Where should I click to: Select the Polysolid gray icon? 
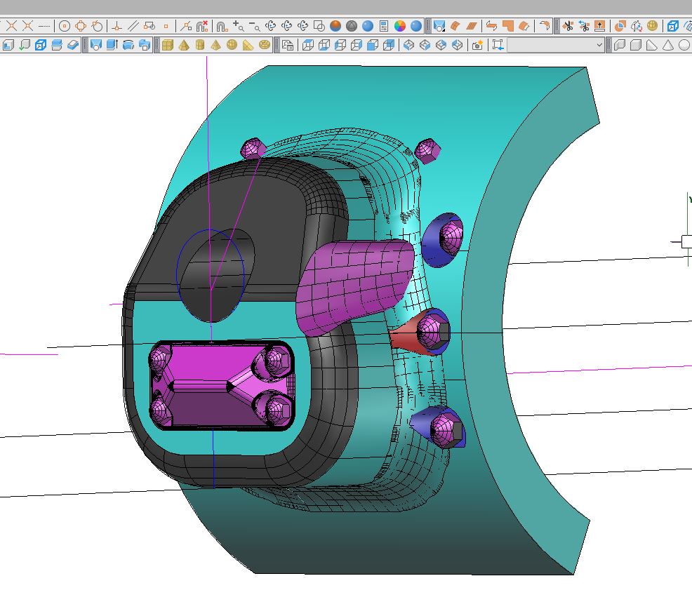[x=620, y=45]
